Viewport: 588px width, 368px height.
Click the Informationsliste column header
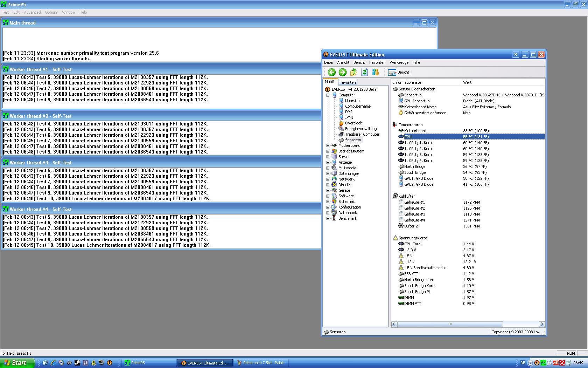(426, 82)
